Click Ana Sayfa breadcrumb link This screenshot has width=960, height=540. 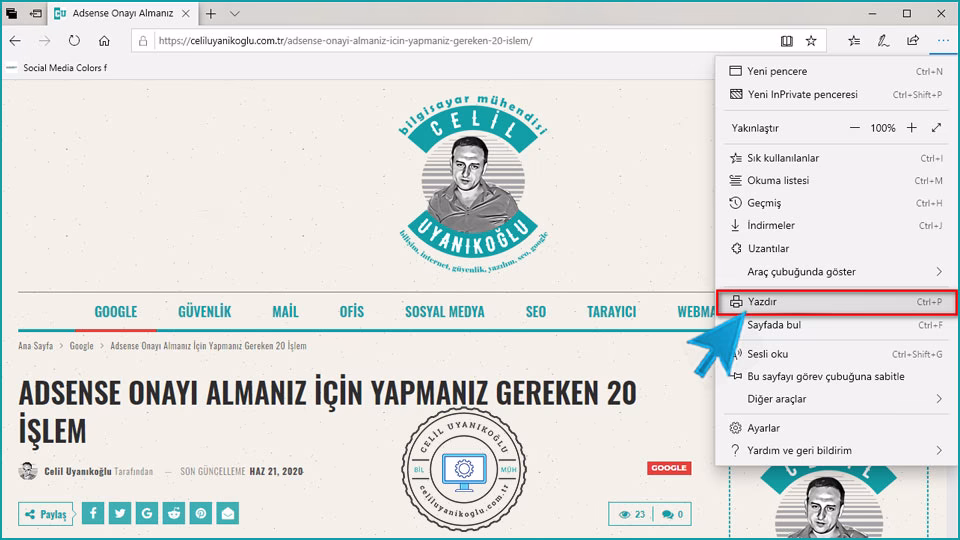pyautogui.click(x=36, y=346)
